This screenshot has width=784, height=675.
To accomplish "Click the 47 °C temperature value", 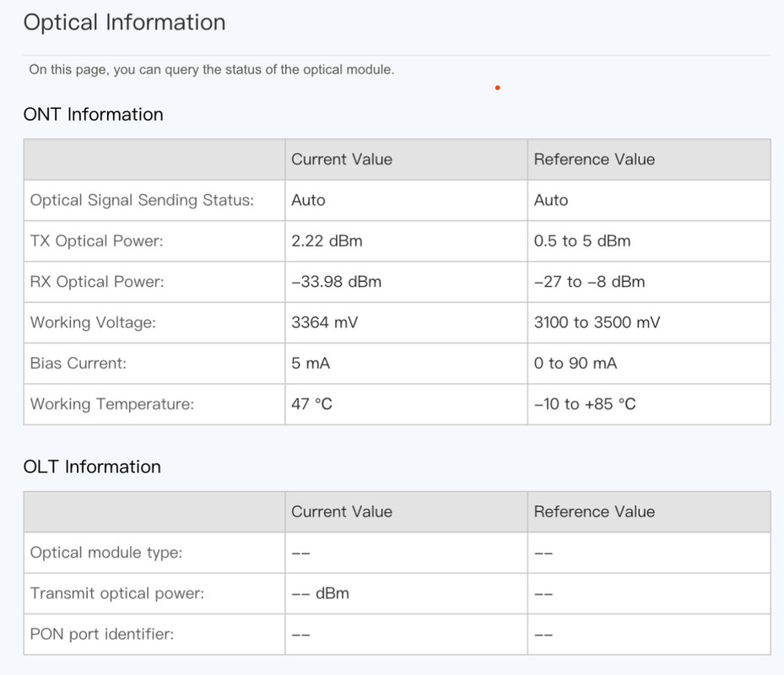I will tap(311, 404).
